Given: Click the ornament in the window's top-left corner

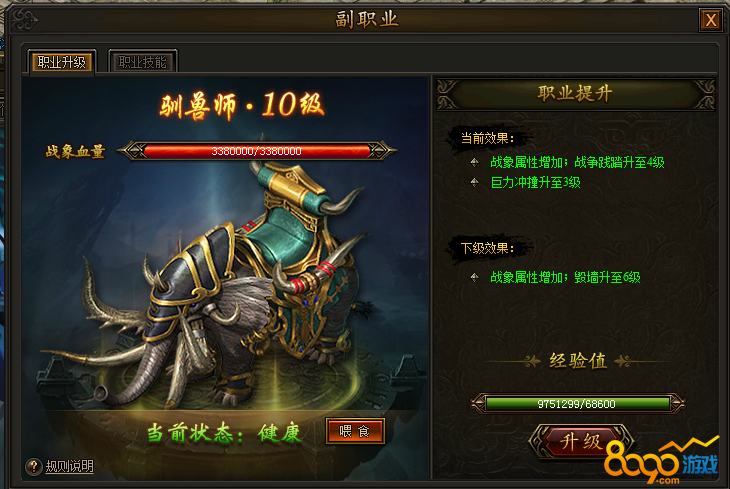Looking at the screenshot, I should 25,19.
